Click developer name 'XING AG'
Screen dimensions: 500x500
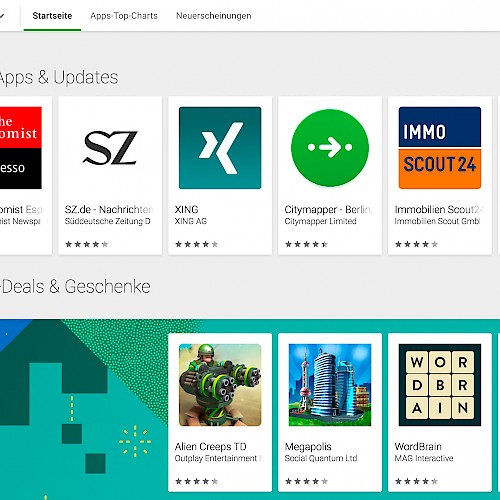(191, 221)
